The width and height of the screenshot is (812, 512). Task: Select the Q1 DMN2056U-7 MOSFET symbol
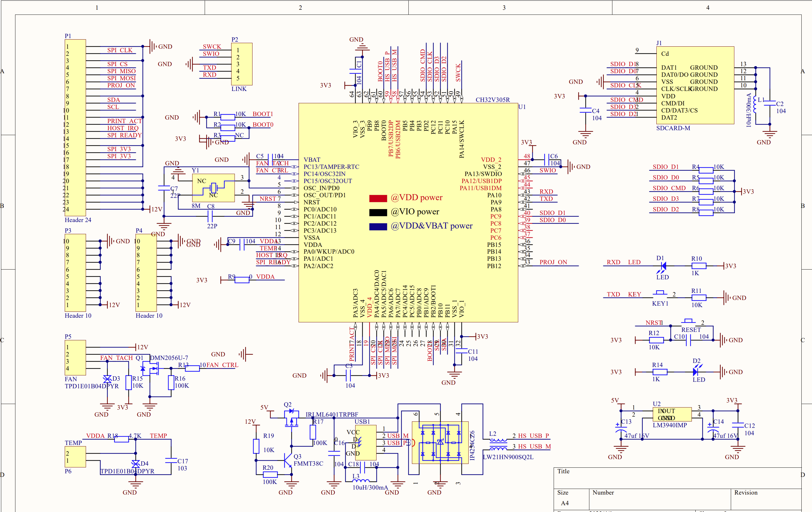152,369
